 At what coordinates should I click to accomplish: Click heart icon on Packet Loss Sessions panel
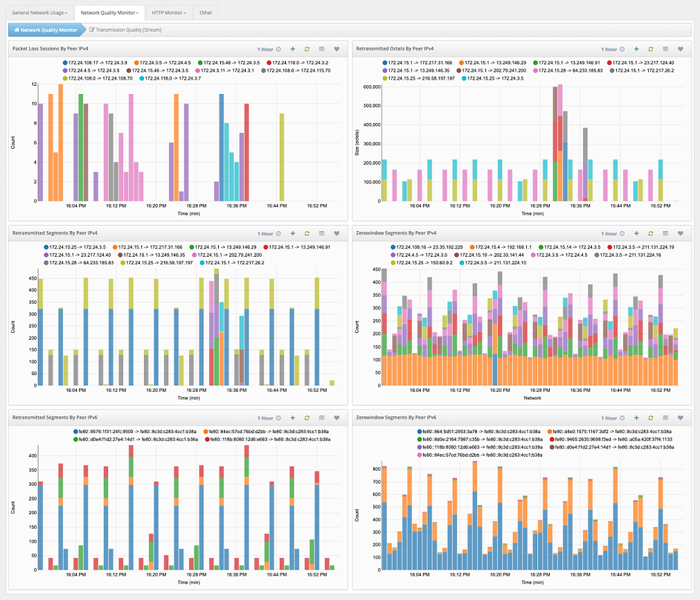(336, 49)
